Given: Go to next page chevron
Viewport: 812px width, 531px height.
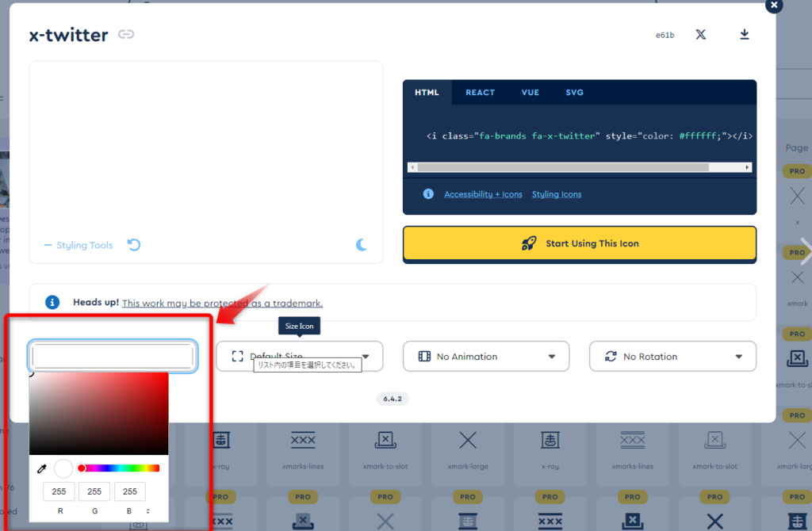Looking at the screenshot, I should pos(806,251).
